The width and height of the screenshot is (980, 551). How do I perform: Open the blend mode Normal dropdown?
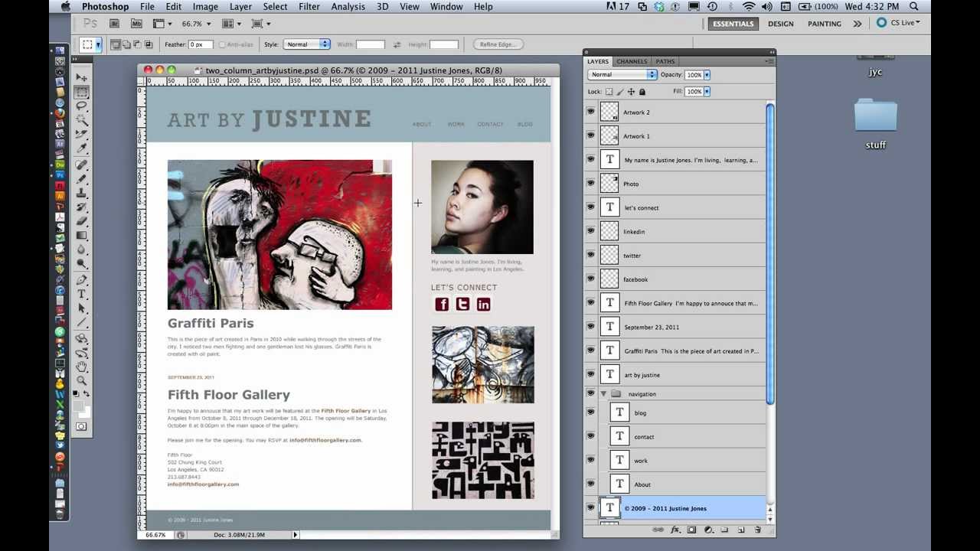pyautogui.click(x=622, y=75)
